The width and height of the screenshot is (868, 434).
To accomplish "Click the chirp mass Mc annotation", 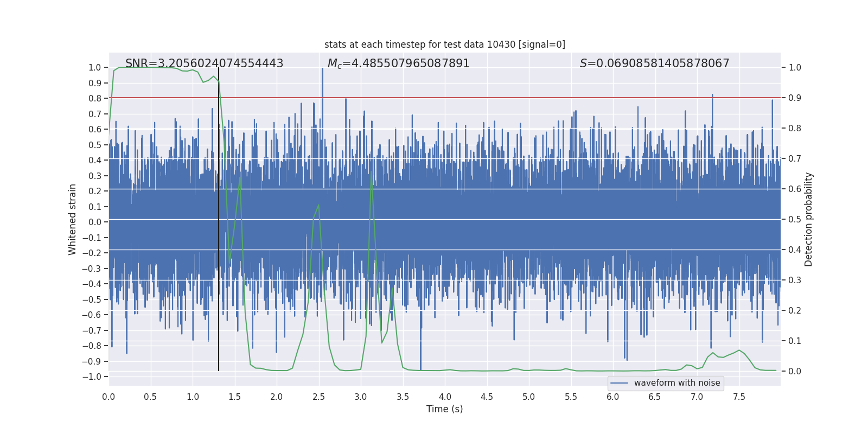I will (398, 63).
